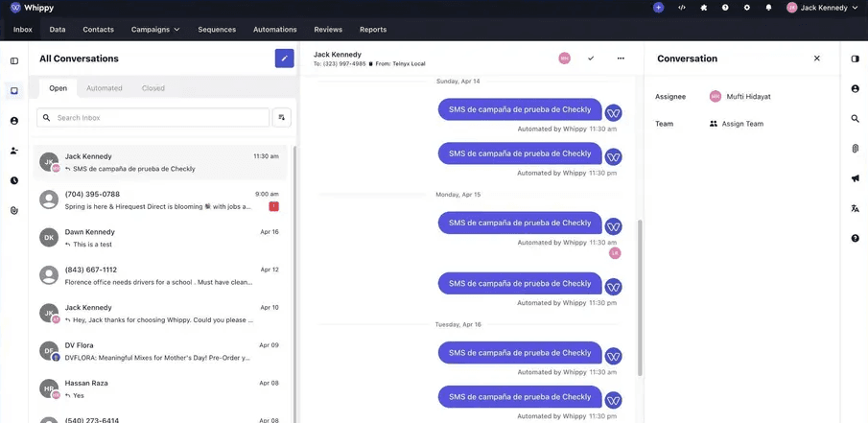Open the Reviews menu

(x=328, y=30)
